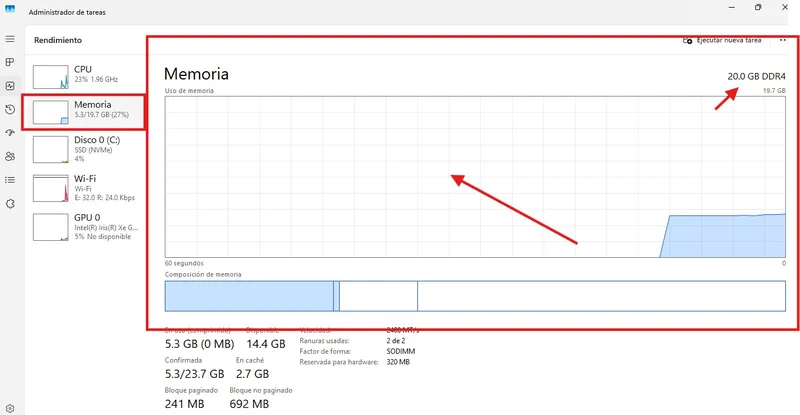Open the Details list icon
The image size is (800, 415).
pos(10,180)
